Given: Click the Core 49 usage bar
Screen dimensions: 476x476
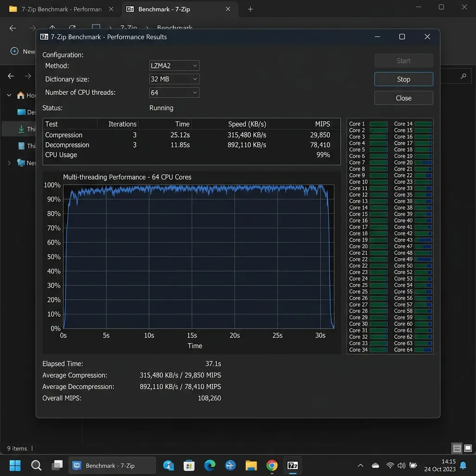Looking at the screenshot, I should (423, 259).
